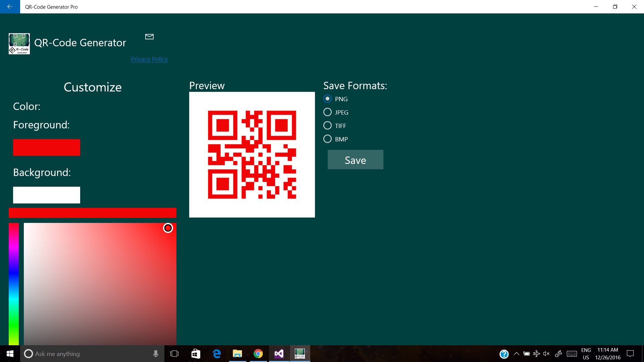Open the Privacy Policy link

149,59
